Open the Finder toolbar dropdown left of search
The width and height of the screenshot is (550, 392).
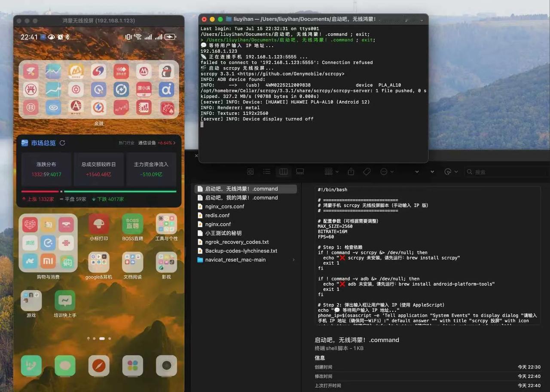tap(450, 172)
